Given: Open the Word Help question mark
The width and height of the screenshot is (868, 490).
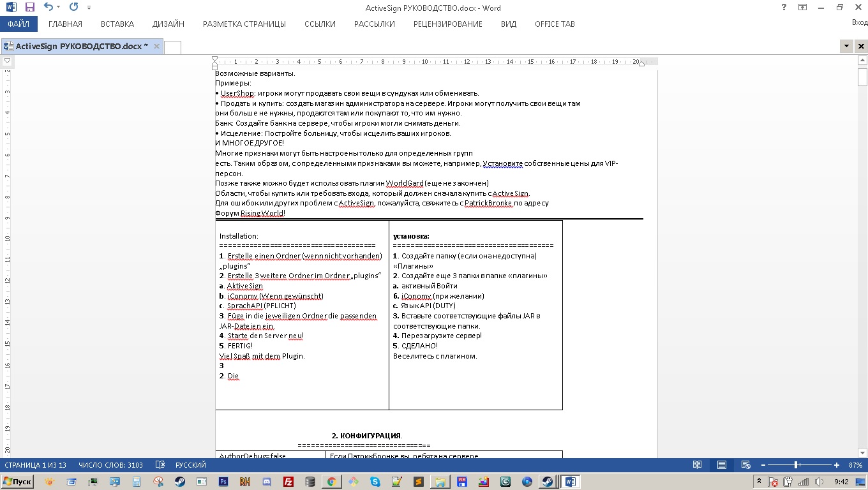Looking at the screenshot, I should 784,8.
